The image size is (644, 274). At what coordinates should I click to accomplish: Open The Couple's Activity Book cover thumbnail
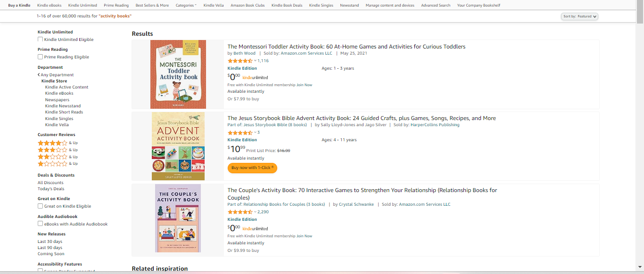coord(178,218)
